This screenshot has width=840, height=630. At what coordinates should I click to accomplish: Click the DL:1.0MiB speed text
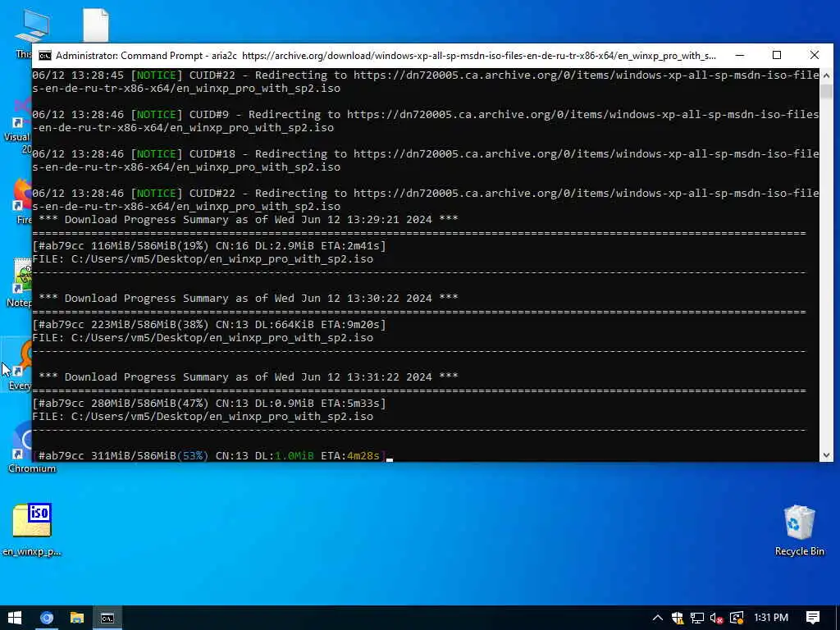(285, 456)
